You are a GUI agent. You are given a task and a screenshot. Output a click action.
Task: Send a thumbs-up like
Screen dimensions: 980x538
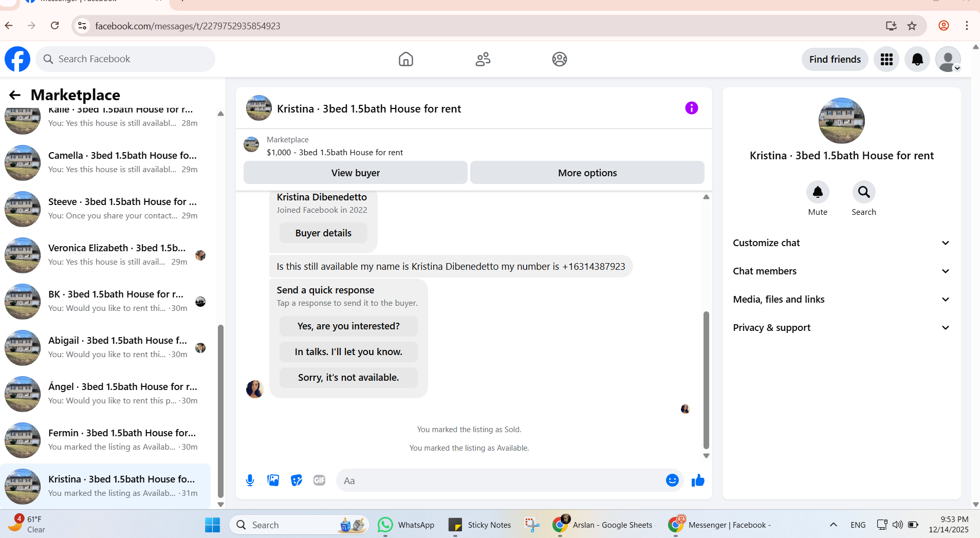[698, 480]
